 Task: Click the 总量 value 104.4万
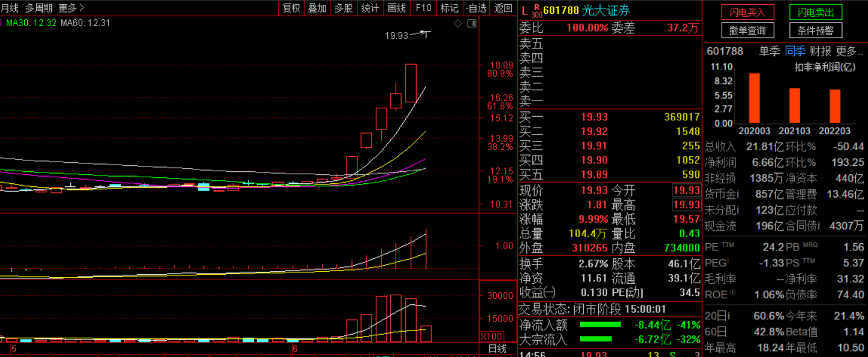[x=587, y=234]
